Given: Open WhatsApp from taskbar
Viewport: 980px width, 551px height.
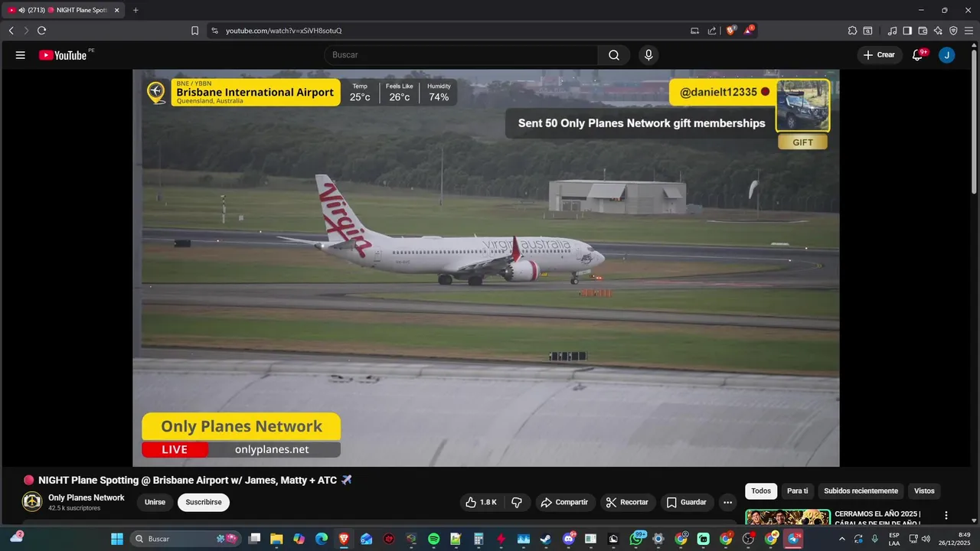Looking at the screenshot, I should (636, 539).
